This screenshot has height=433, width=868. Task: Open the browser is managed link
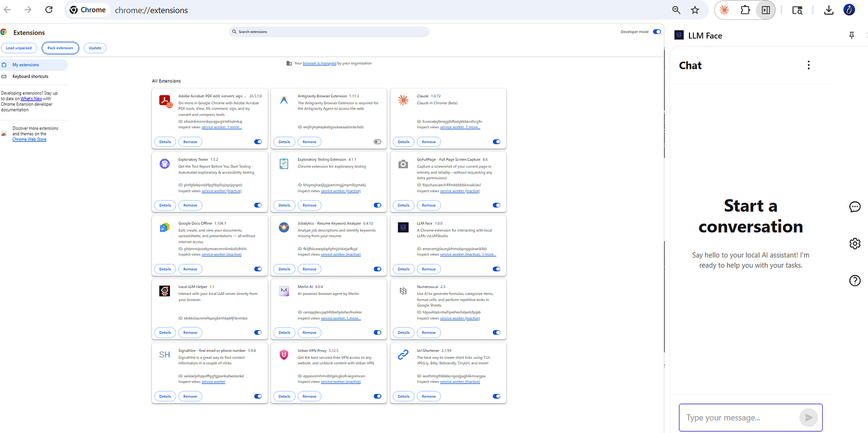tap(319, 63)
